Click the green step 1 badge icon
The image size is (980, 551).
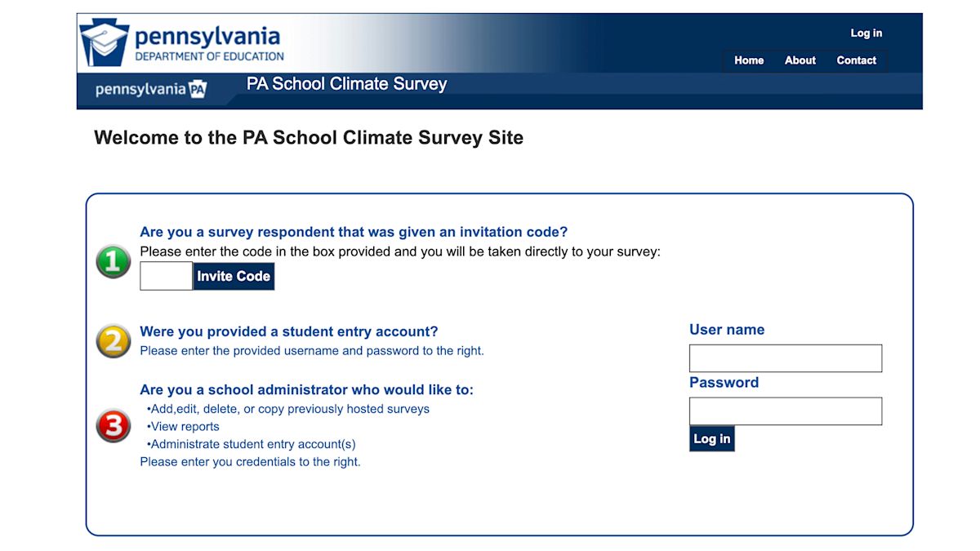[113, 262]
